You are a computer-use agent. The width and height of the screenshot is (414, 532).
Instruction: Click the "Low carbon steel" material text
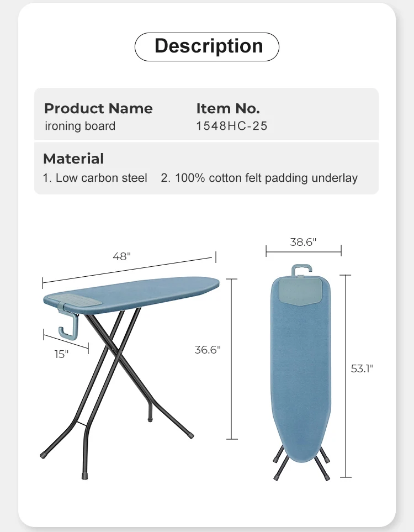coord(95,178)
